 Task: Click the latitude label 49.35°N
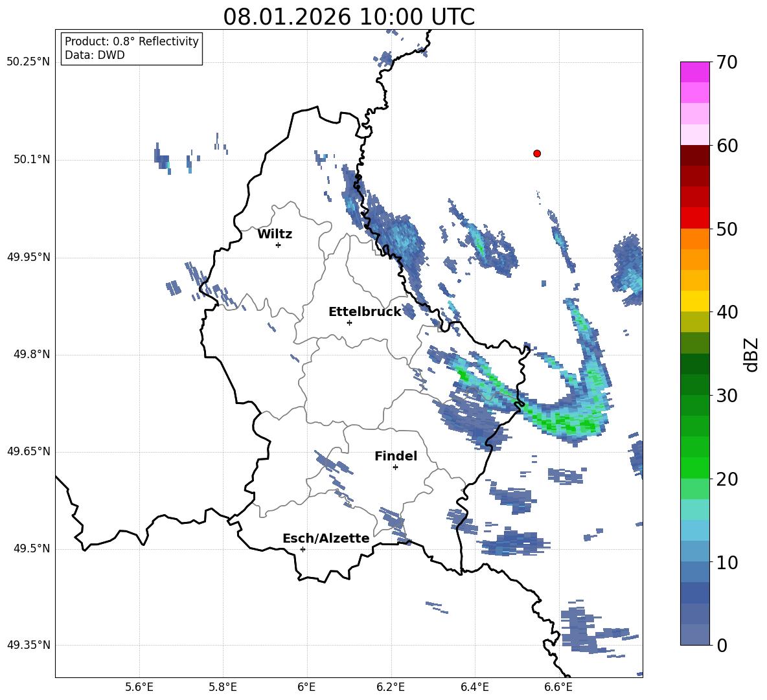(29, 645)
